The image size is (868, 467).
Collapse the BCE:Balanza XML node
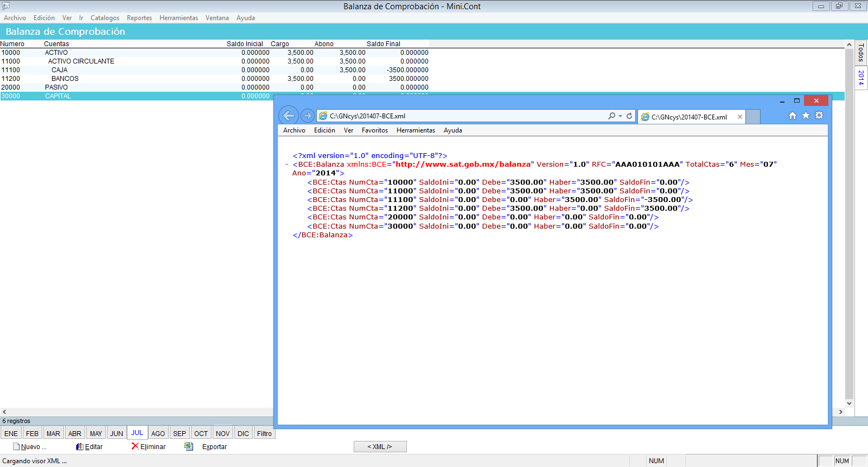tap(286, 164)
